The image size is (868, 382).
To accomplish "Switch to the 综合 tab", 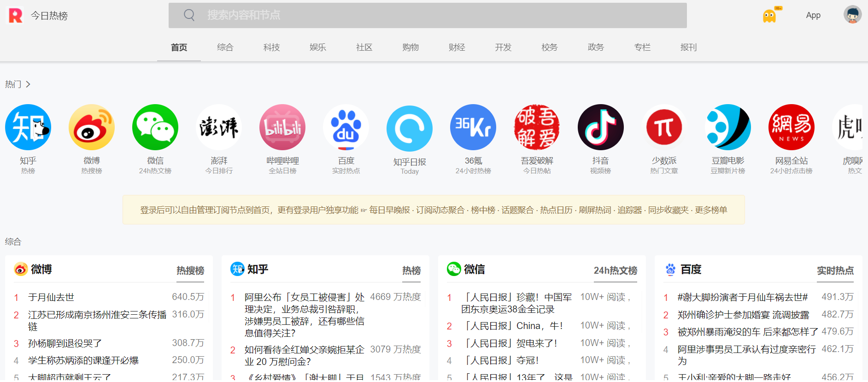I will point(225,47).
